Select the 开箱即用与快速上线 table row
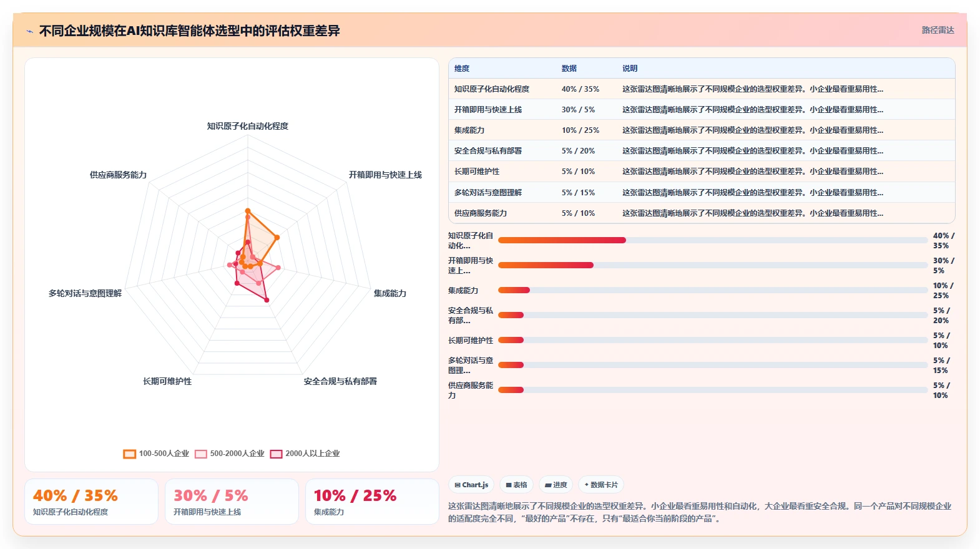The width and height of the screenshot is (980, 549). (702, 110)
